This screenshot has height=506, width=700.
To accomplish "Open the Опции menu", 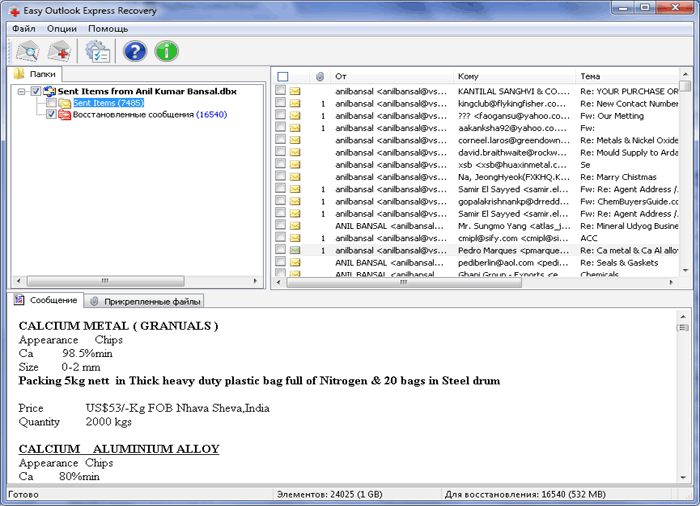I will 61,28.
